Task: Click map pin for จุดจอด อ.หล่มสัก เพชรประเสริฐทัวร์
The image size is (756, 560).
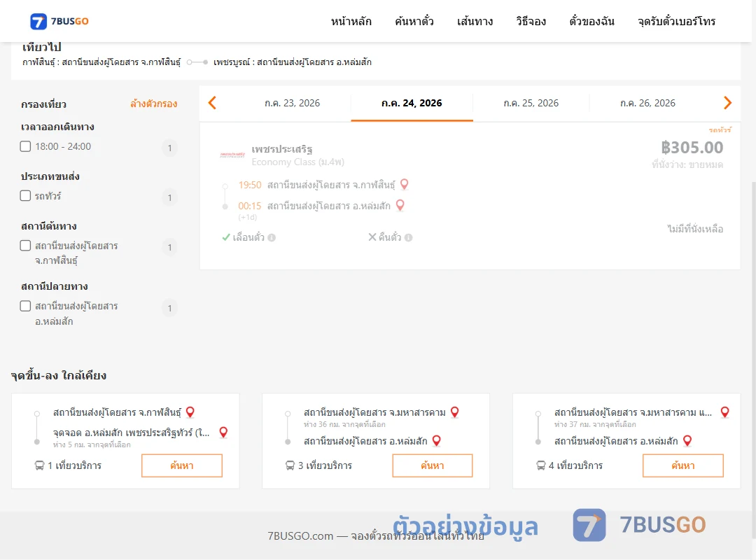Action: (223, 432)
